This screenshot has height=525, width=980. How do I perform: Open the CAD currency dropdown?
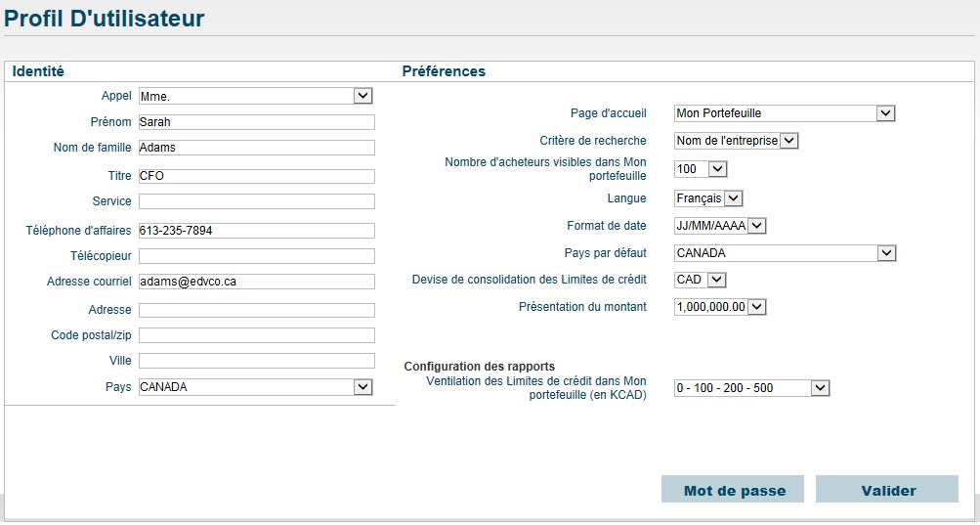[x=700, y=280]
